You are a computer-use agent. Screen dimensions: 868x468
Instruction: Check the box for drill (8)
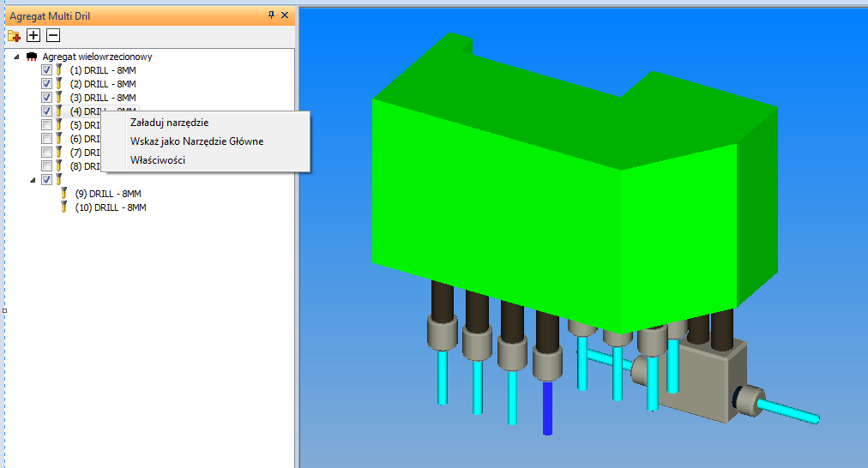(47, 166)
